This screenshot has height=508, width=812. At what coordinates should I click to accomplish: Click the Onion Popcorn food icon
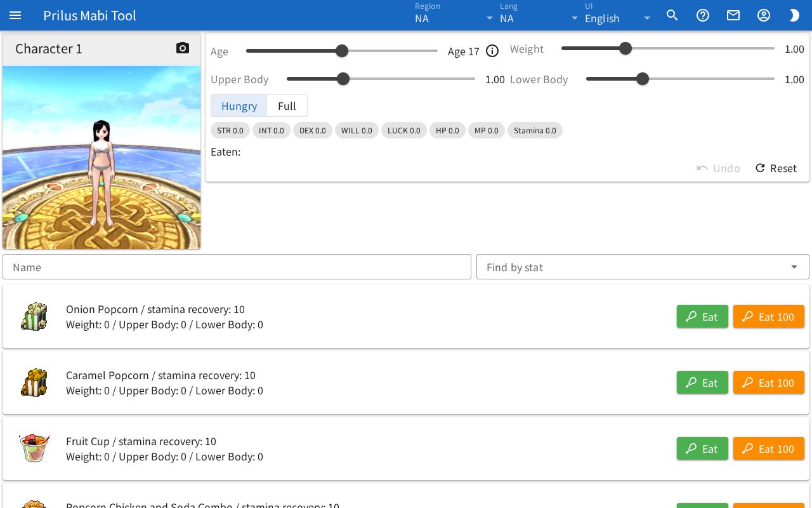[34, 316]
